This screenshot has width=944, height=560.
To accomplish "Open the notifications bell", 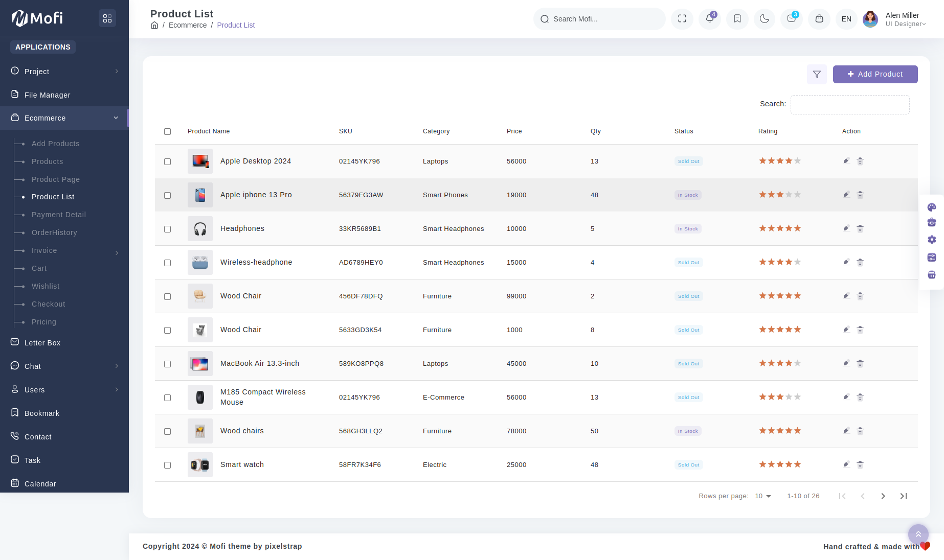I will 710,19.
